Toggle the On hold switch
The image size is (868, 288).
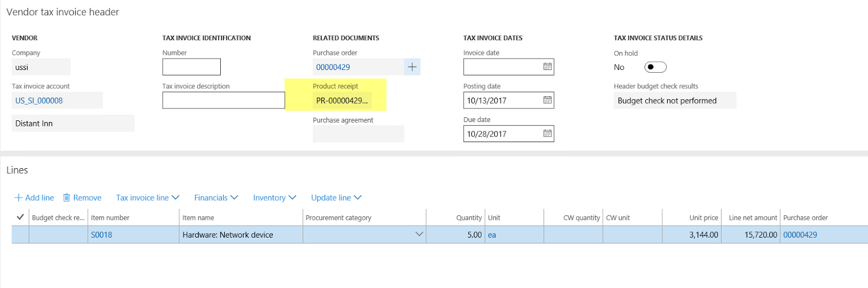coord(655,67)
